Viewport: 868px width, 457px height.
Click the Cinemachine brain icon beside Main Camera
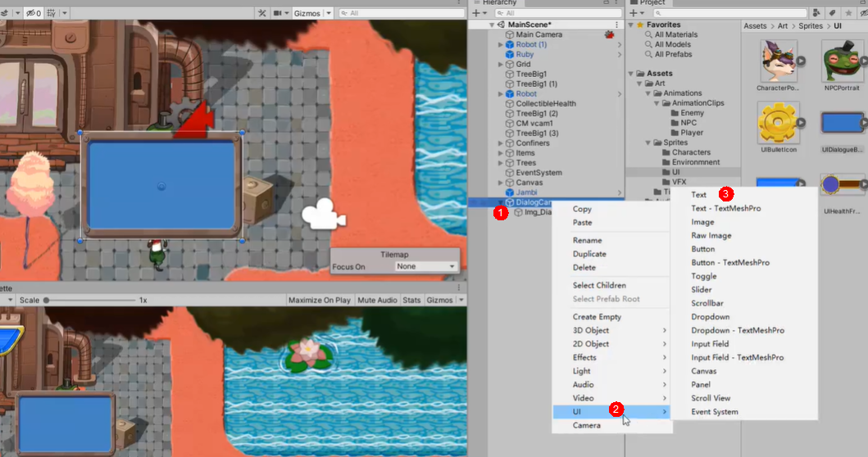(x=610, y=34)
